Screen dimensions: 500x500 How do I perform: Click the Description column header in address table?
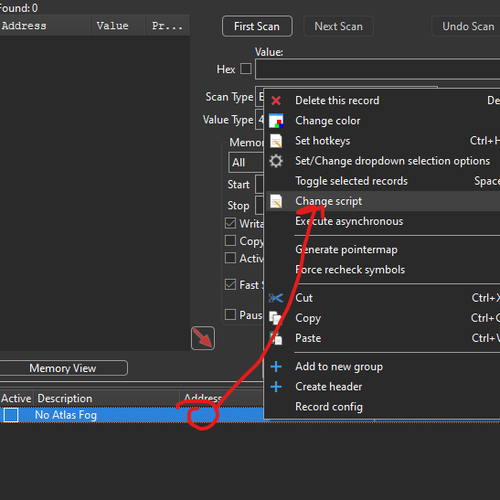[107, 398]
